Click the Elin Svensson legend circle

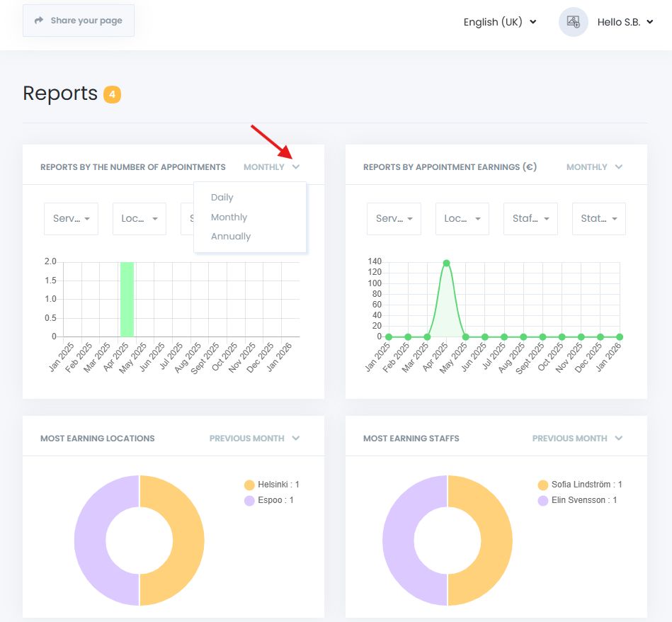click(543, 501)
